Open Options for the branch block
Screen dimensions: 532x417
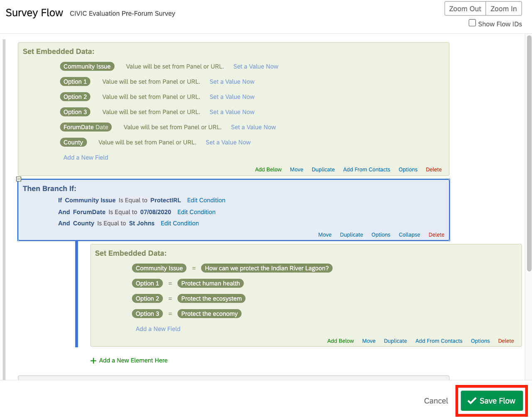(x=380, y=235)
